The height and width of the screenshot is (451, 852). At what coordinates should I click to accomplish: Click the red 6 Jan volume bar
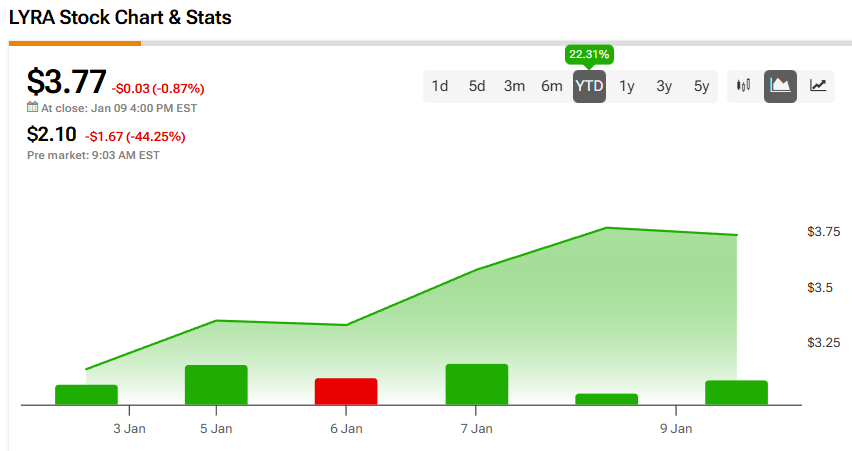point(346,391)
